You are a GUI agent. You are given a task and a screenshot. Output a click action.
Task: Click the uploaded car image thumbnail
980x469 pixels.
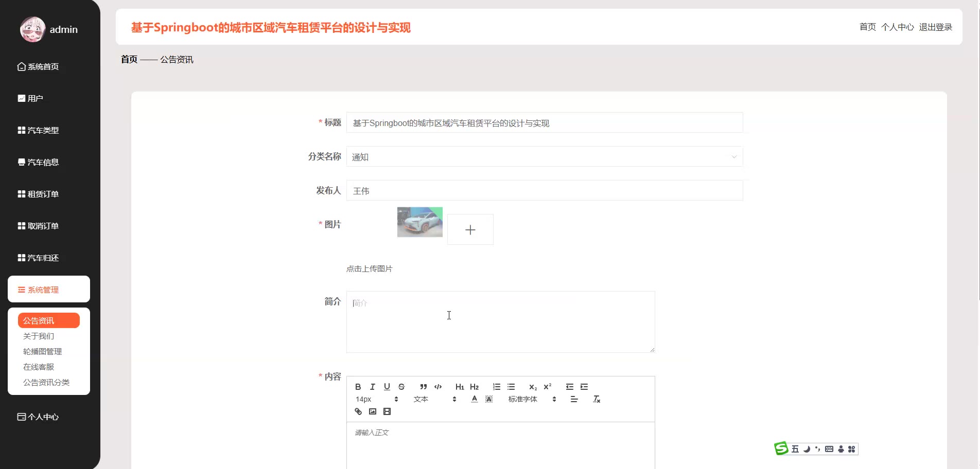[420, 222]
